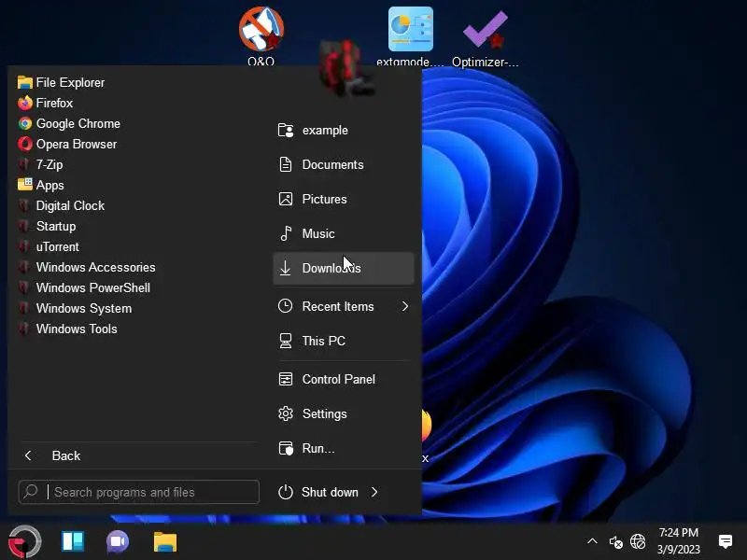Select the Optimizer desktop shortcut
The height and width of the screenshot is (560, 747).
pos(485,37)
